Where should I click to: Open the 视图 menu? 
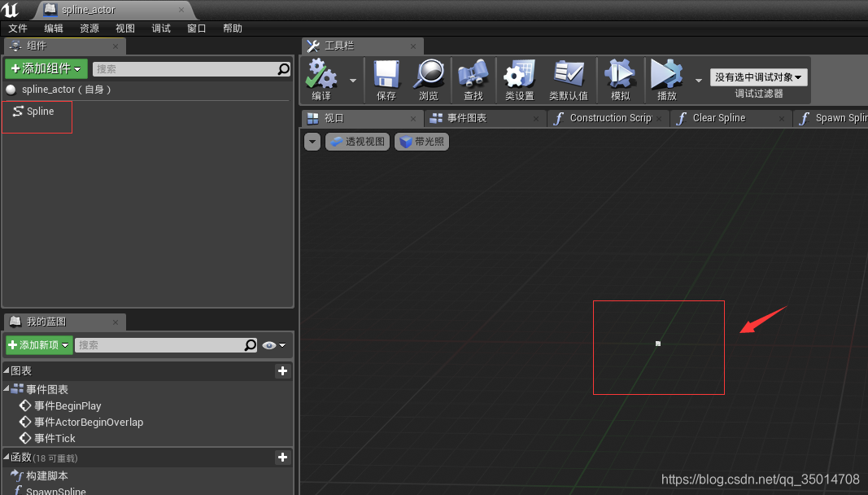pyautogui.click(x=125, y=28)
